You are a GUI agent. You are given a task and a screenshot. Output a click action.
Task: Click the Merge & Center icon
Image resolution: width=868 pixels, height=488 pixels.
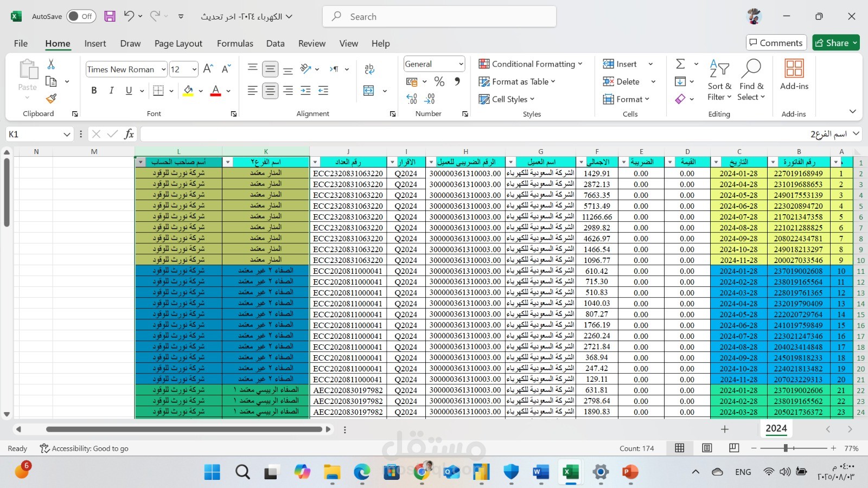[369, 91]
